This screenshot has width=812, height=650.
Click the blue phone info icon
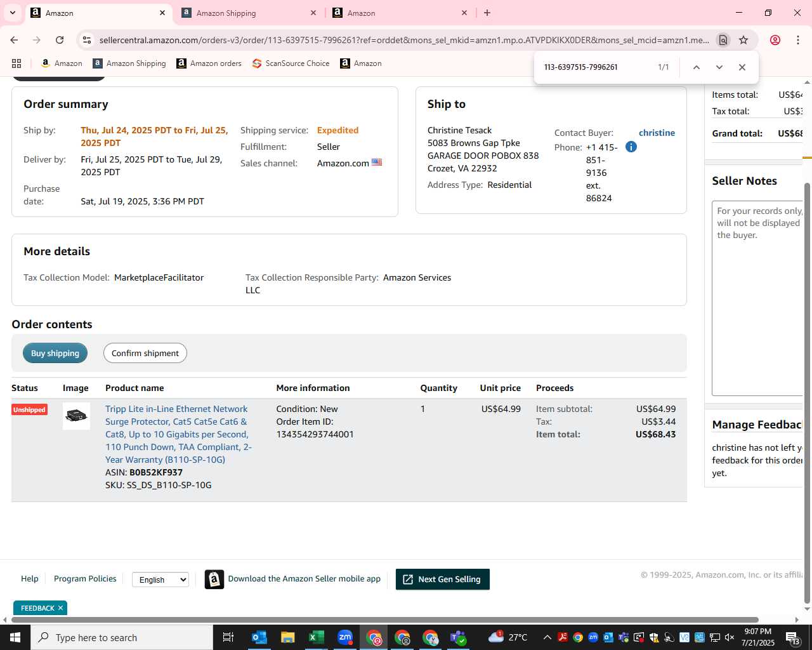click(x=631, y=147)
